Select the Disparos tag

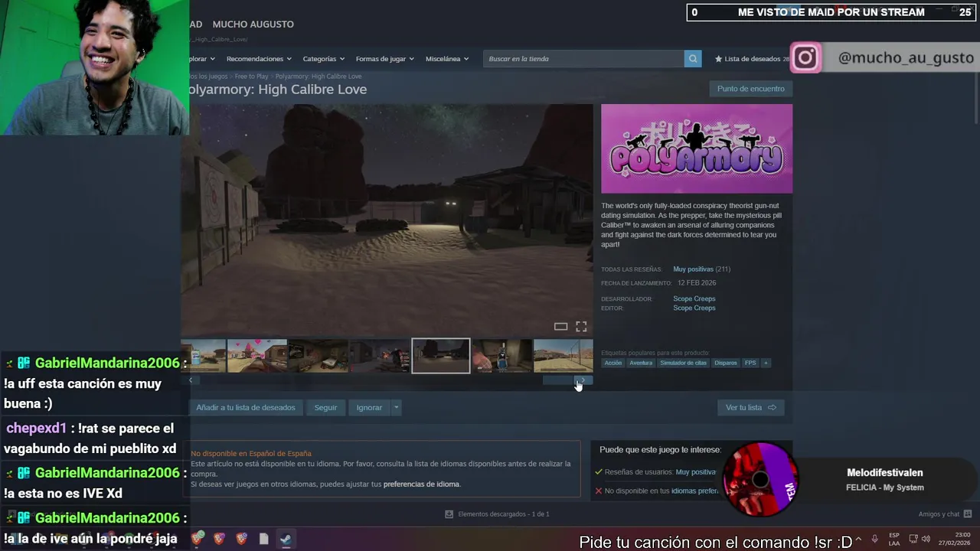coord(725,363)
